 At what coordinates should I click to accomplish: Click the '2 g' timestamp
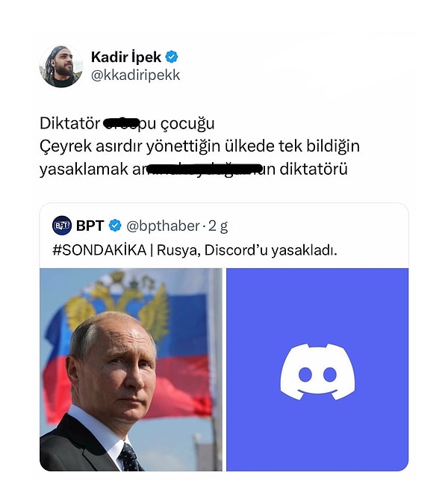click(218, 226)
